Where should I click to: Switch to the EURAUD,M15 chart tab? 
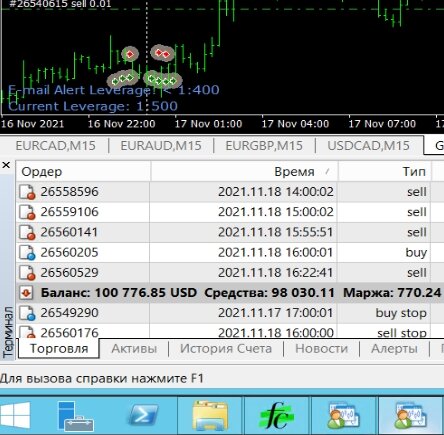click(x=161, y=146)
